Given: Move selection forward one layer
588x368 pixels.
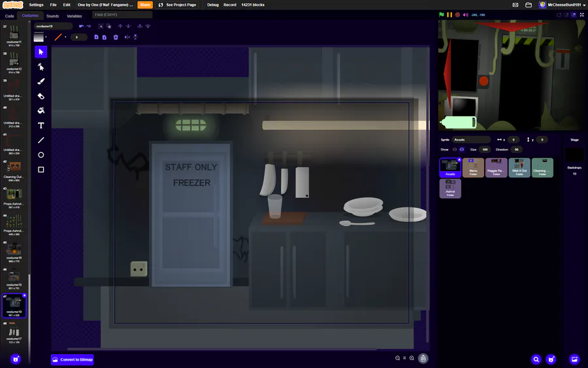Looking at the screenshot, I should coord(120,26).
